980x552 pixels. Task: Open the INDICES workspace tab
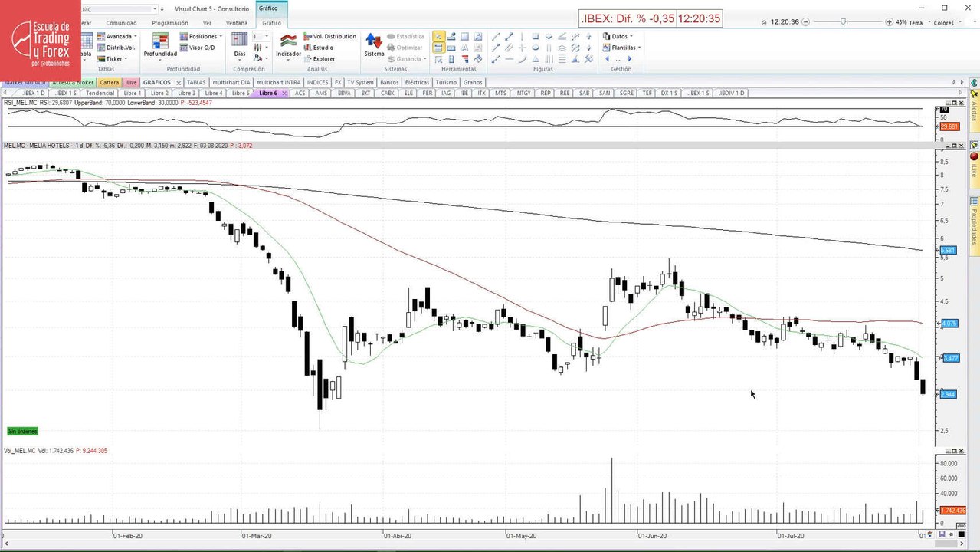(x=317, y=82)
